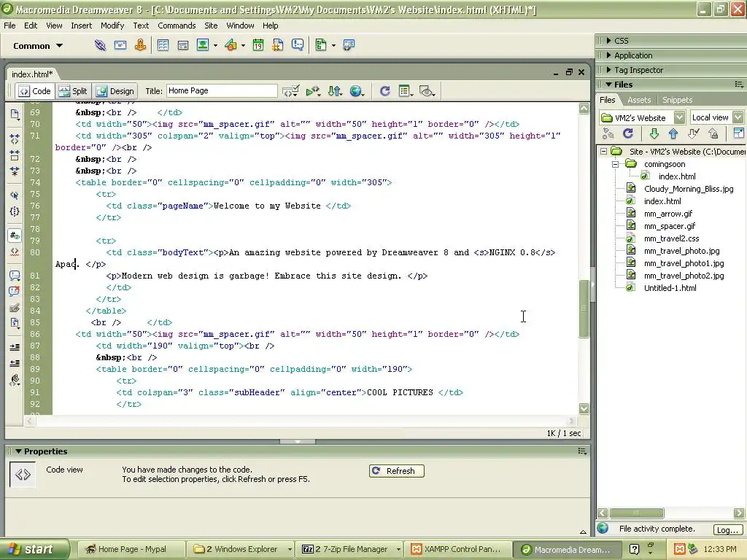Collapse the comingsoon folder

615,164
